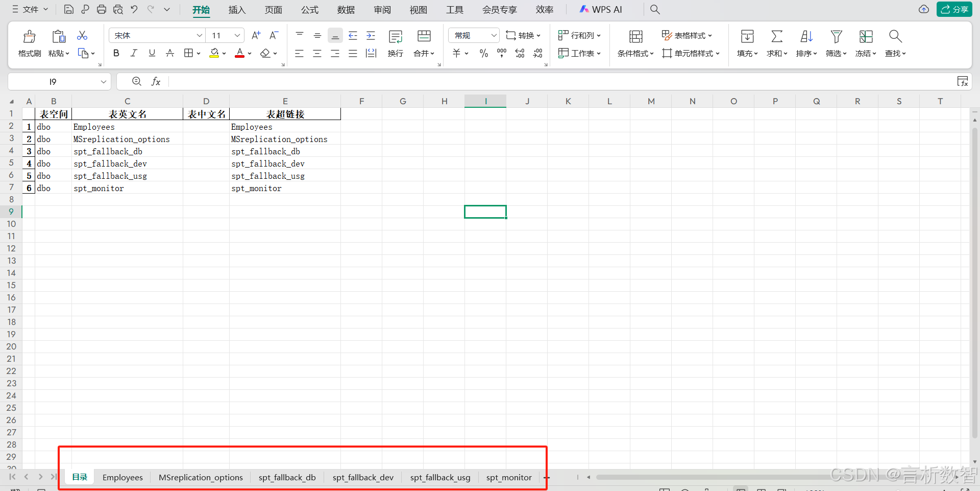
Task: Click the Paste clipboard icon
Action: (x=59, y=36)
